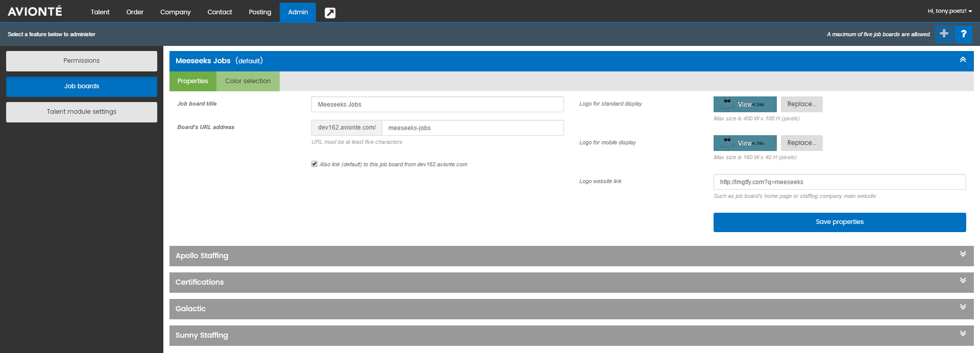
Task: Focus the Logo website link field
Action: pos(840,182)
